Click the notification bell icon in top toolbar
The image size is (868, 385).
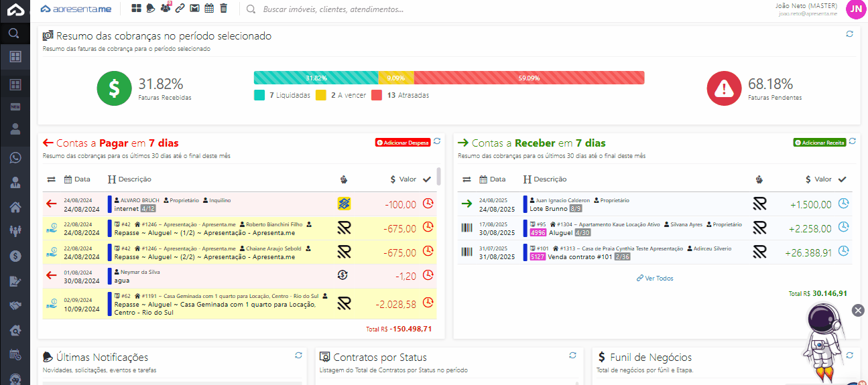click(x=151, y=9)
